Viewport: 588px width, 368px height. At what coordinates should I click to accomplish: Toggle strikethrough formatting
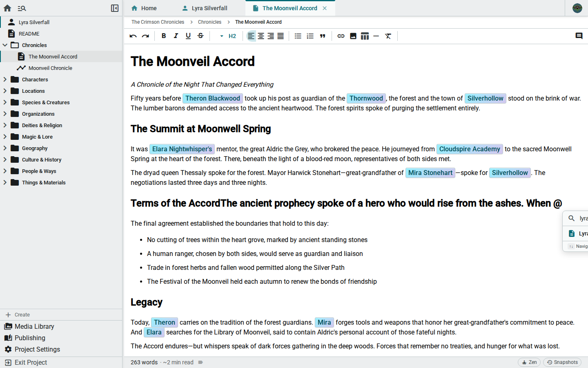click(200, 36)
